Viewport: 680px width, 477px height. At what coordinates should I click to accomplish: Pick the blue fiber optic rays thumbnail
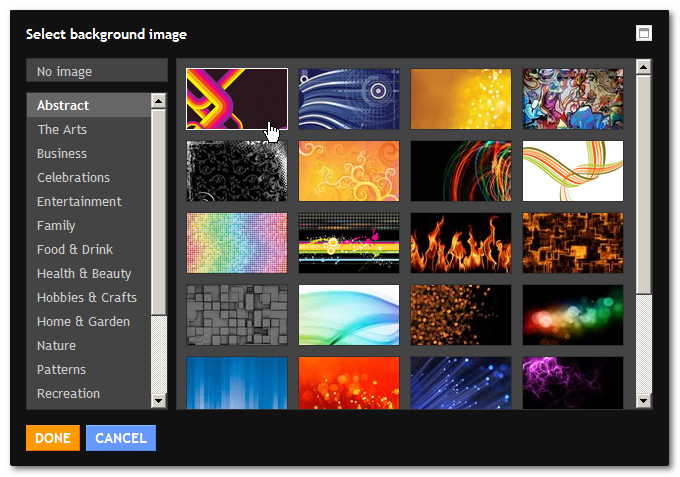[461, 383]
